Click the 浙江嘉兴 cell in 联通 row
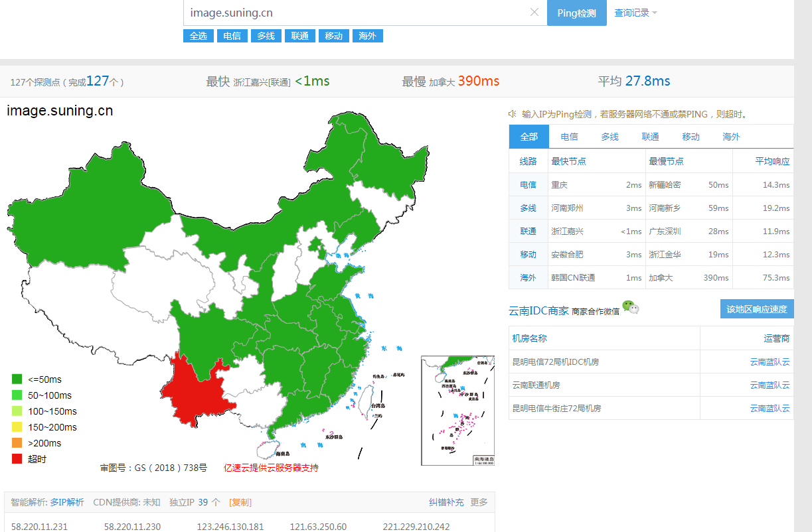Screen dimensions: 812x532 (567, 231)
